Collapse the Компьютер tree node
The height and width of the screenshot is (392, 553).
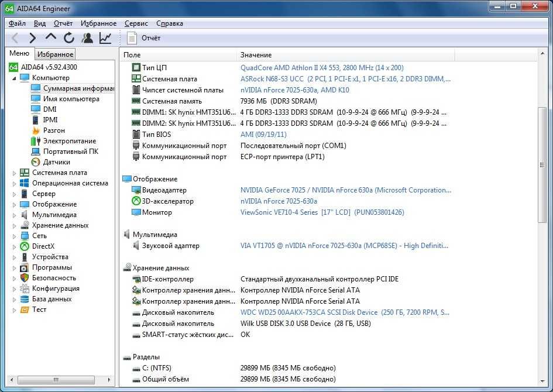pyautogui.click(x=14, y=78)
